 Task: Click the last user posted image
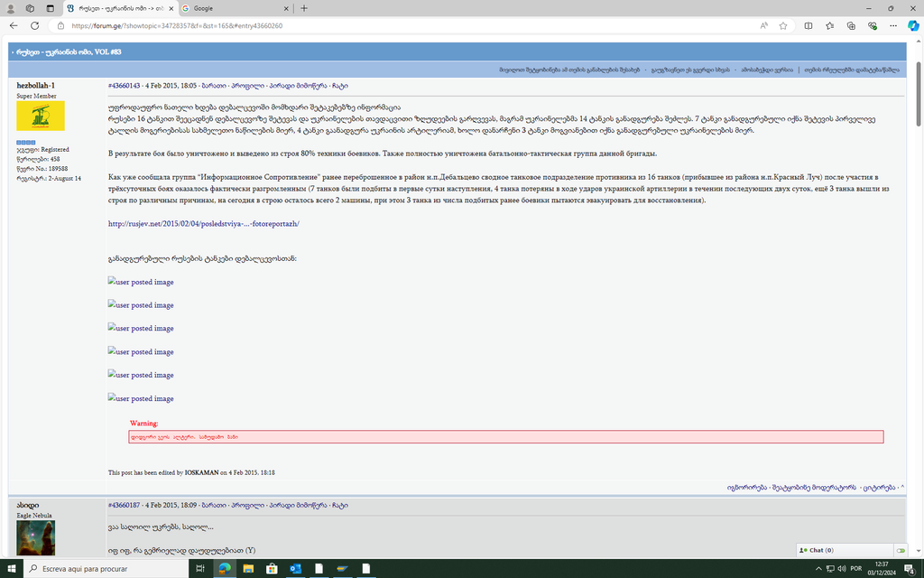click(141, 398)
